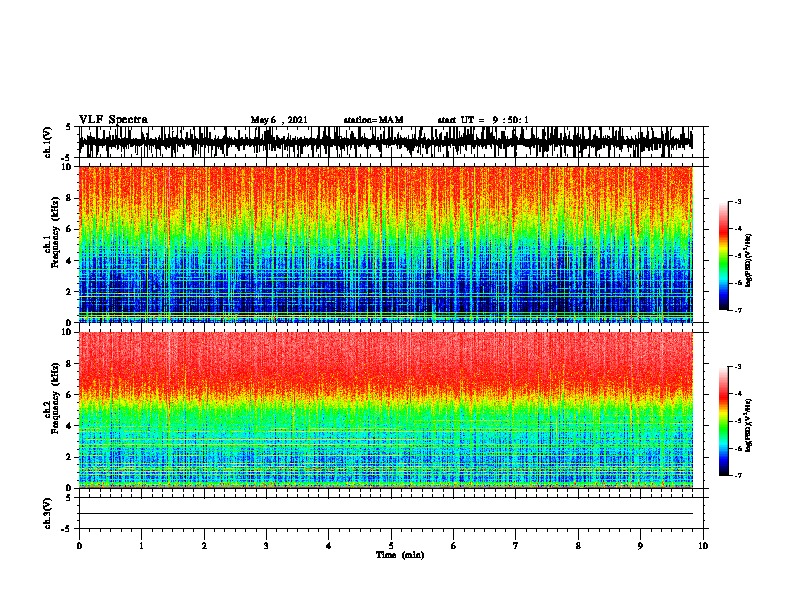The image size is (792, 612).
Task: Select the 'ch.1(V)' axis label
Action: [x=48, y=142]
